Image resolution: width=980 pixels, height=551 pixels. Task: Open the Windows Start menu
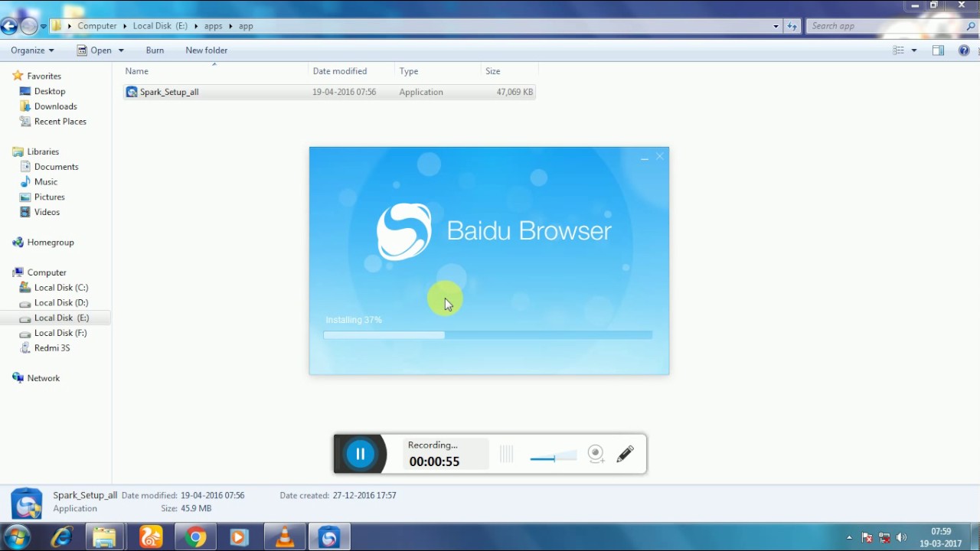coord(16,537)
